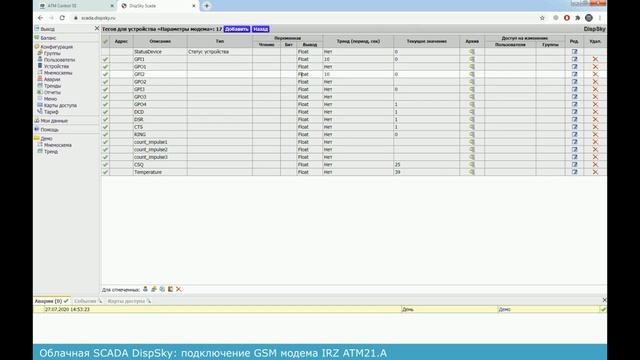
Task: Uncheck the GPI2 row checkmark
Action: click(x=105, y=74)
